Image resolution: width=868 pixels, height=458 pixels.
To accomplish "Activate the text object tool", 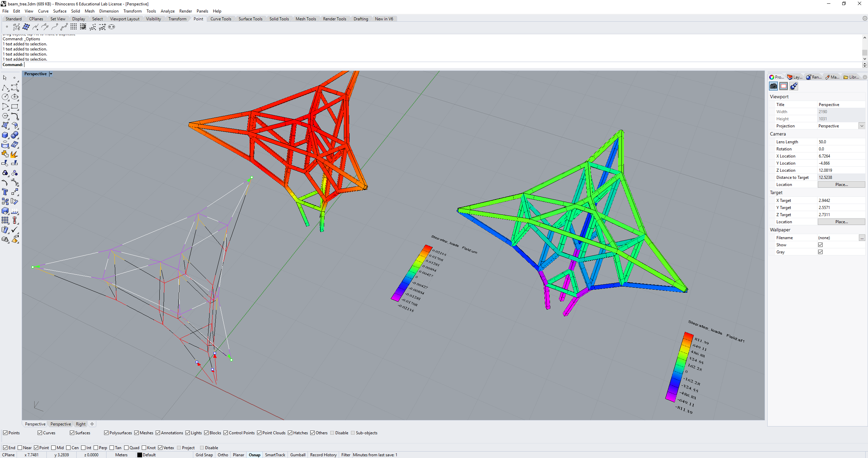I will point(5,192).
